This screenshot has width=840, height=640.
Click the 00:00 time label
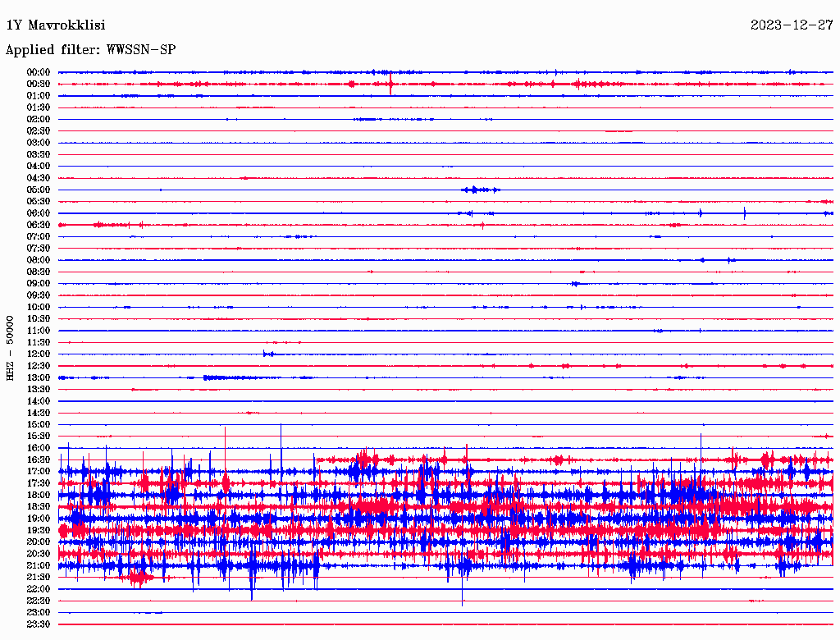click(39, 72)
